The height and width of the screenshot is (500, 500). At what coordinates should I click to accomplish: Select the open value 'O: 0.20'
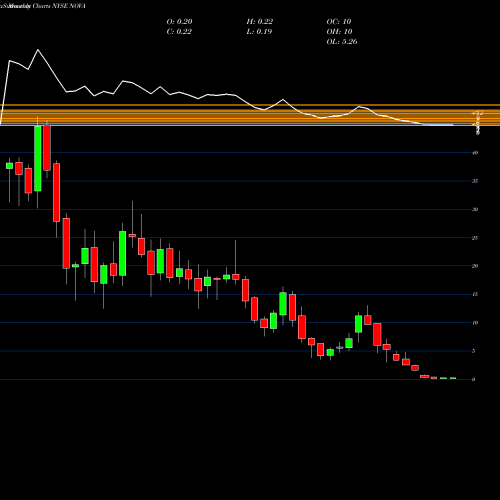(x=179, y=22)
